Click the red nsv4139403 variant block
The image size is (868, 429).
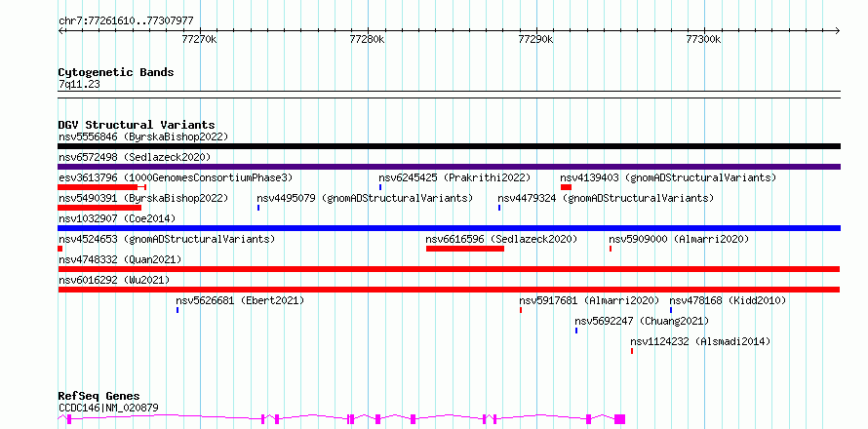pos(566,187)
